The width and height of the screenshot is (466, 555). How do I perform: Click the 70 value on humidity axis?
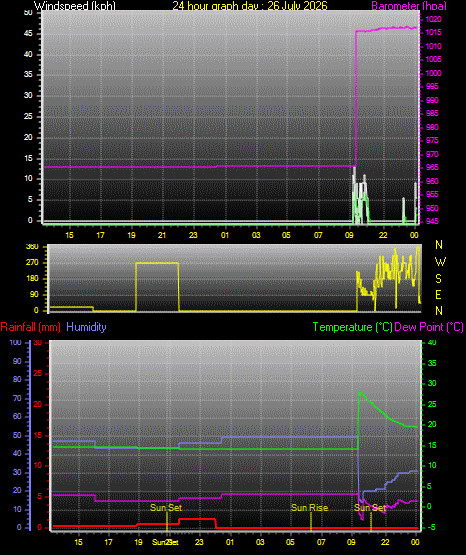[x=17, y=399]
